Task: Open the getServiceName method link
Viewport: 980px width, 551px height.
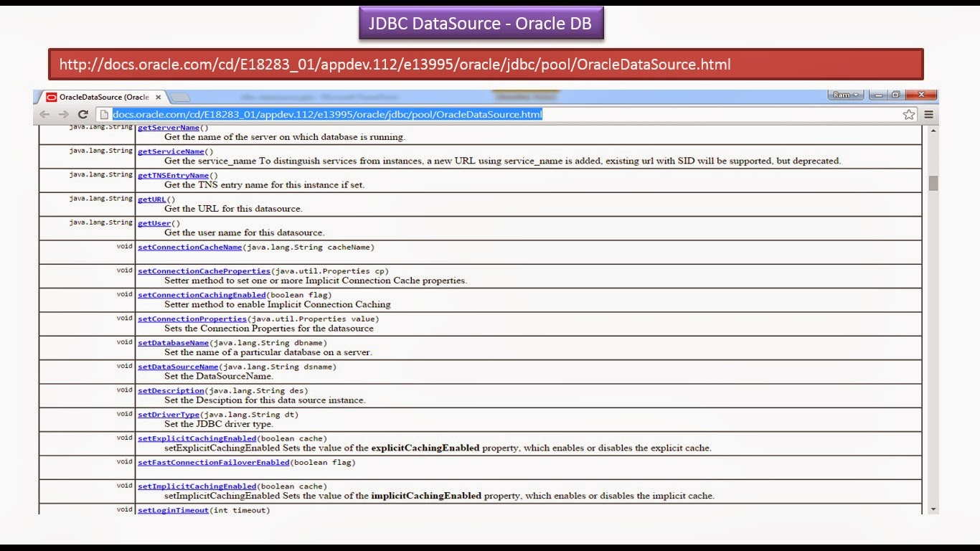Action: (171, 151)
